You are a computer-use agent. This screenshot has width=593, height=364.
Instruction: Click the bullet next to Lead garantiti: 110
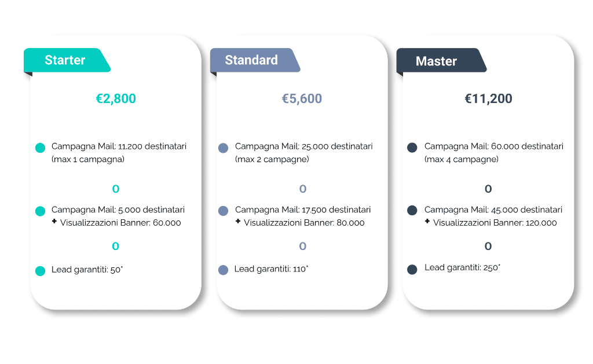pyautogui.click(x=223, y=270)
